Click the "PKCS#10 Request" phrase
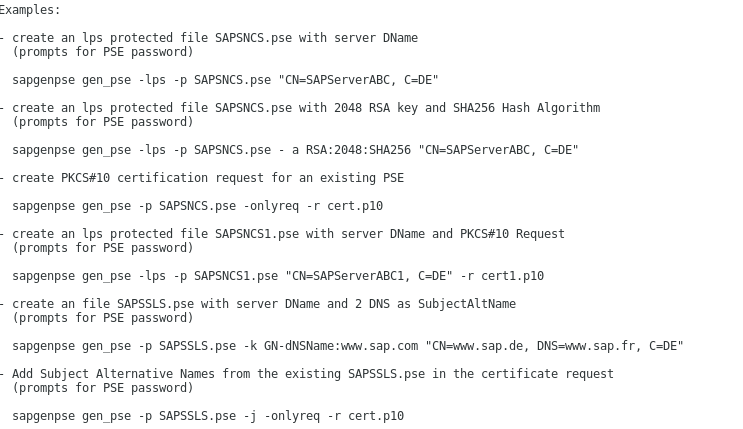The image size is (743, 429). 512,234
